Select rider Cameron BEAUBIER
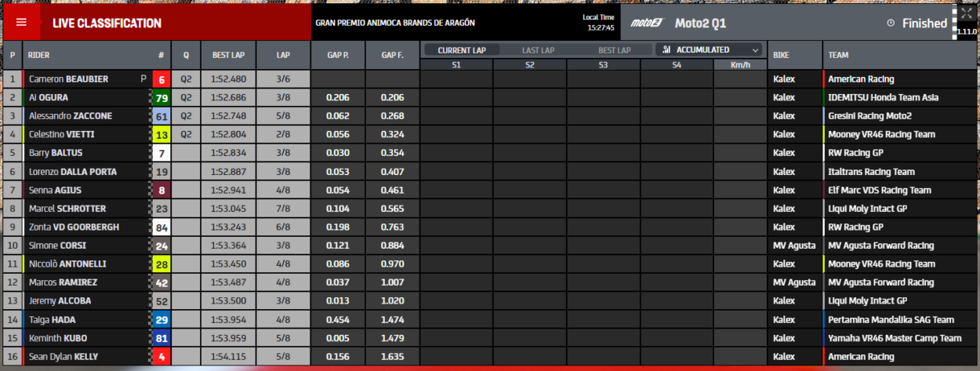The width and height of the screenshot is (980, 371). click(68, 79)
